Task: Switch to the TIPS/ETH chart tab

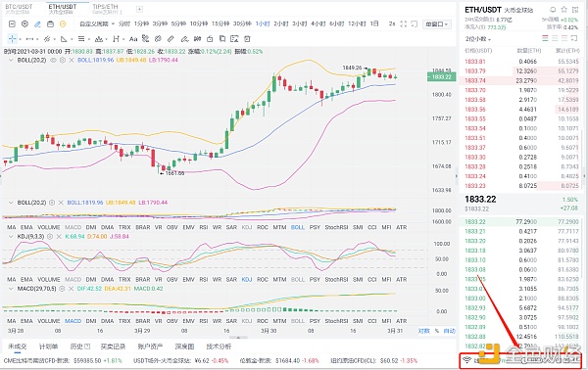Action: pyautogui.click(x=108, y=9)
